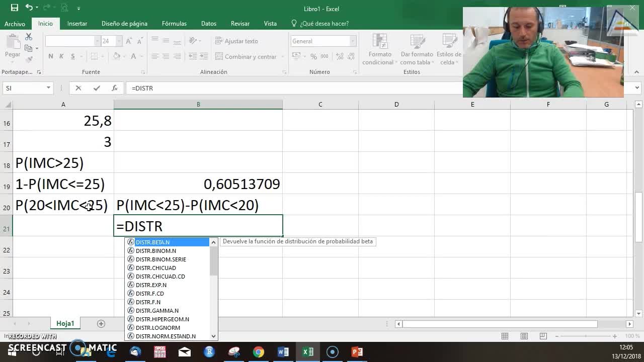Switch to Page Break Preview in status bar
The width and height of the screenshot is (644, 362).
tap(543, 336)
